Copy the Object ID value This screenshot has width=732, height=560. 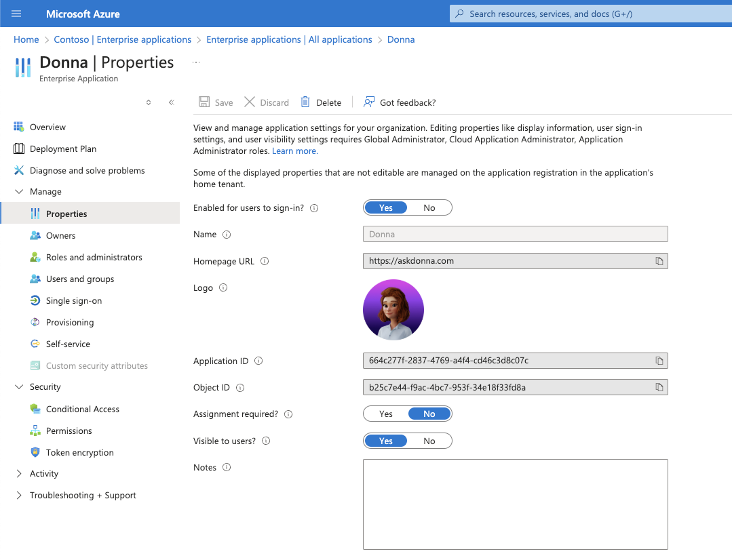tap(659, 388)
